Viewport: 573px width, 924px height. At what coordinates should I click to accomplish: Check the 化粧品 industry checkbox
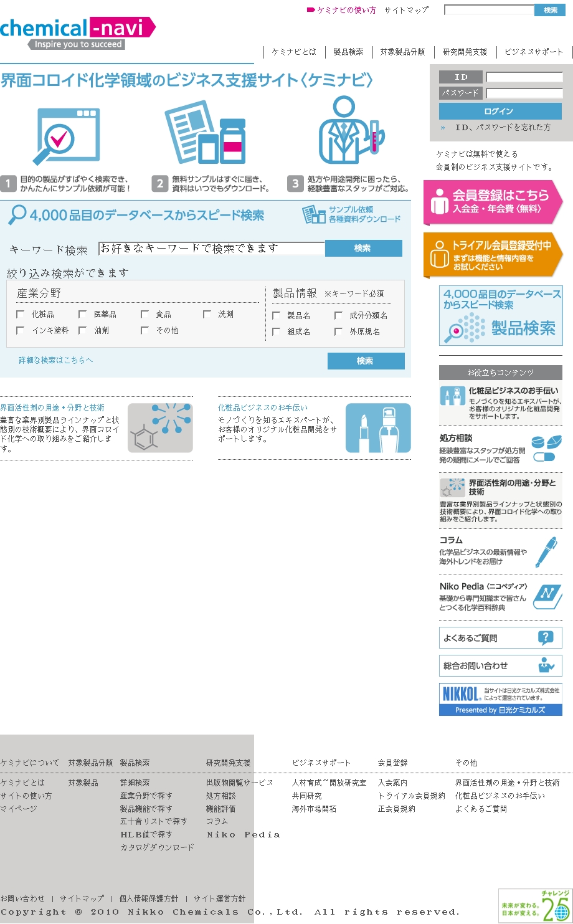pos(21,314)
